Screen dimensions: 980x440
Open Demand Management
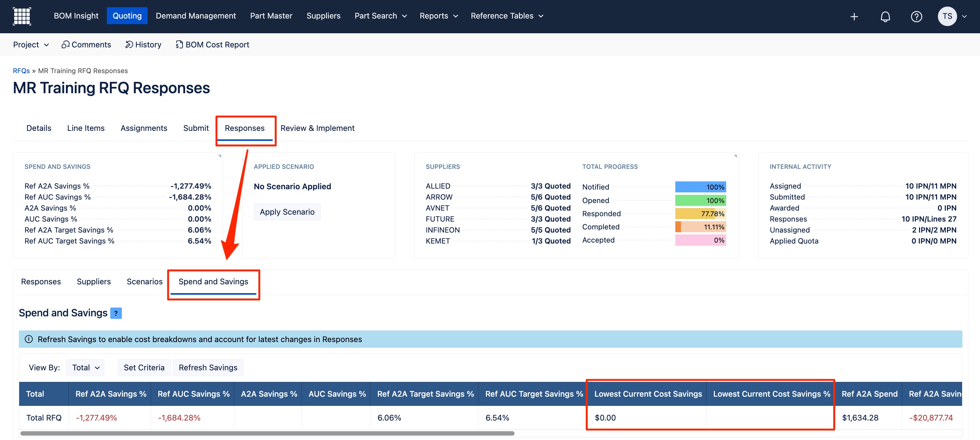coord(196,16)
